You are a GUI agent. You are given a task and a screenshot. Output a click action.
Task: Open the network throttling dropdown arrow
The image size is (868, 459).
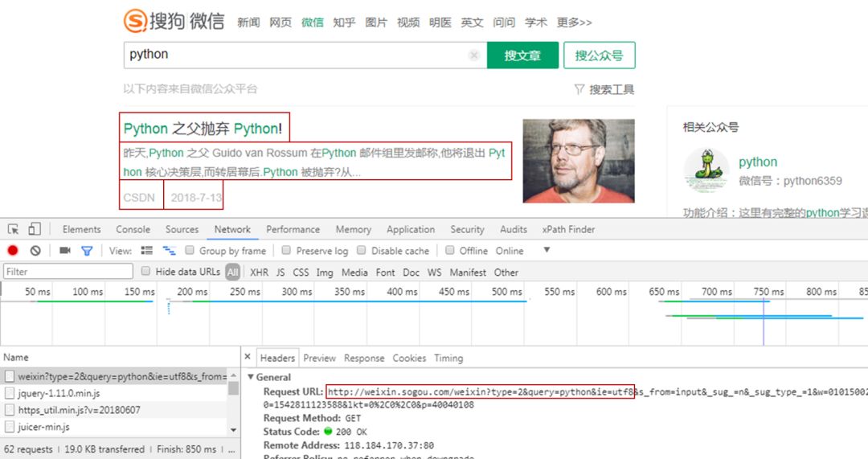[x=547, y=250]
